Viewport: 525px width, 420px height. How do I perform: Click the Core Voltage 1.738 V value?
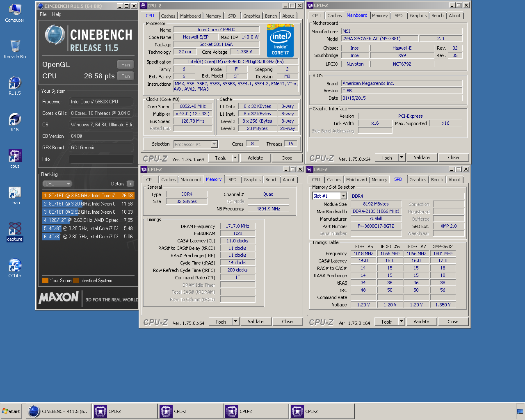(x=244, y=52)
